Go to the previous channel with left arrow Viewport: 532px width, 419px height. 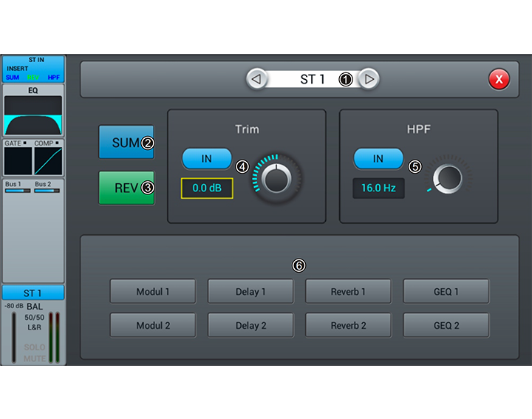coord(256,79)
